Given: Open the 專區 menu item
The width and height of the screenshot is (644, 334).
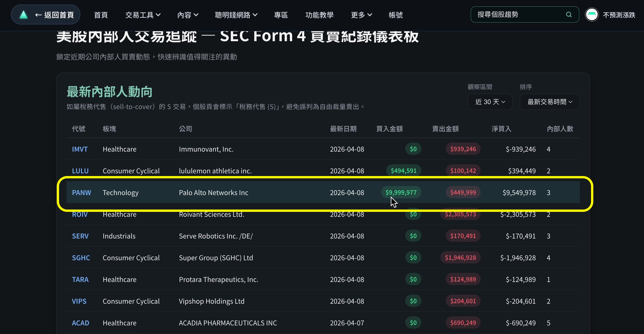Looking at the screenshot, I should click(281, 15).
